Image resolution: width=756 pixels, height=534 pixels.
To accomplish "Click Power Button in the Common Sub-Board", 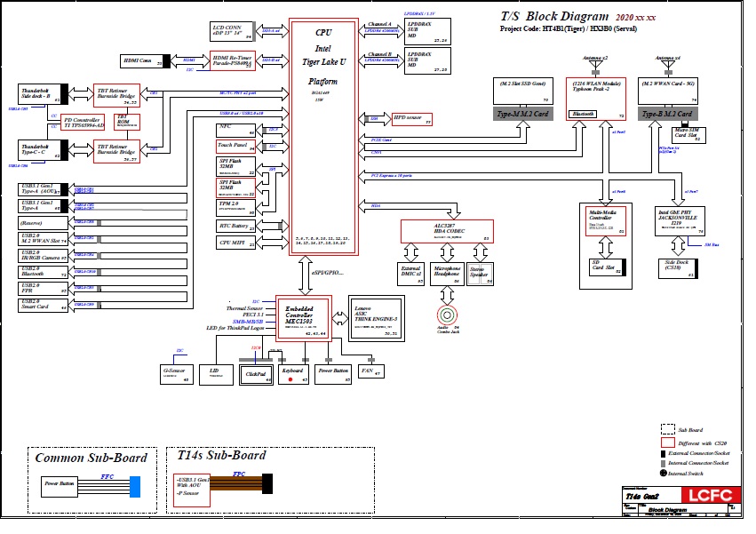I will (60, 487).
